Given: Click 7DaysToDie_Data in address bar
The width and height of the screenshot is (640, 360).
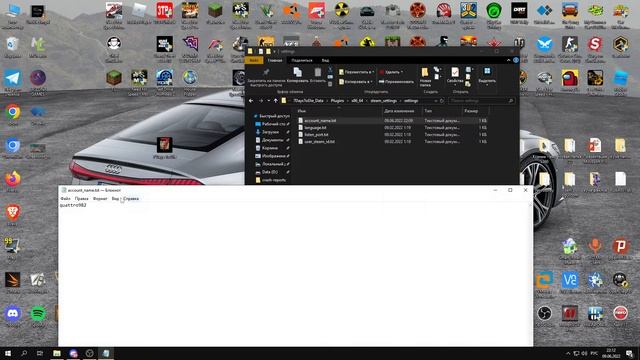Looking at the screenshot, I should 308,101.
